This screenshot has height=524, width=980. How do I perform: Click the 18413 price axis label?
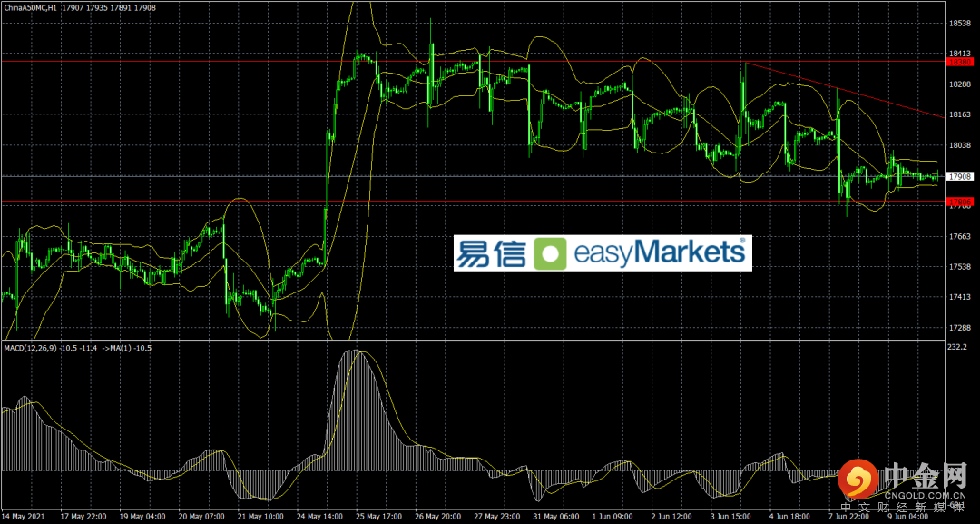click(x=959, y=54)
